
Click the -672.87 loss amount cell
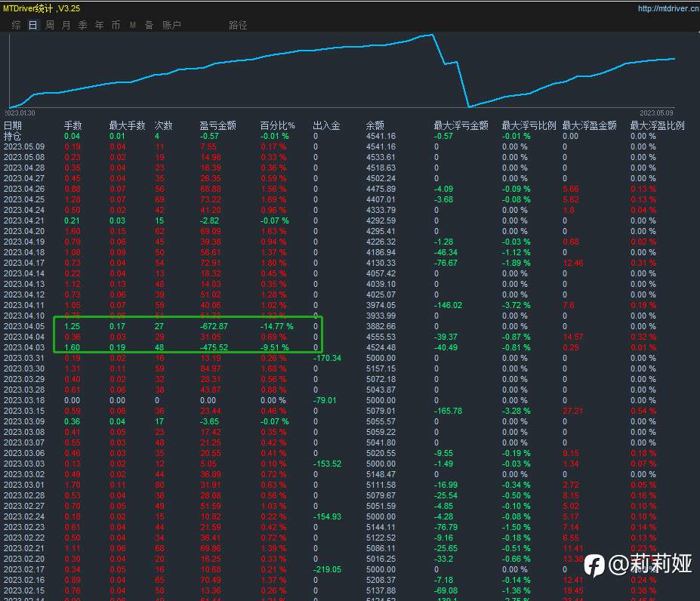pyautogui.click(x=214, y=326)
